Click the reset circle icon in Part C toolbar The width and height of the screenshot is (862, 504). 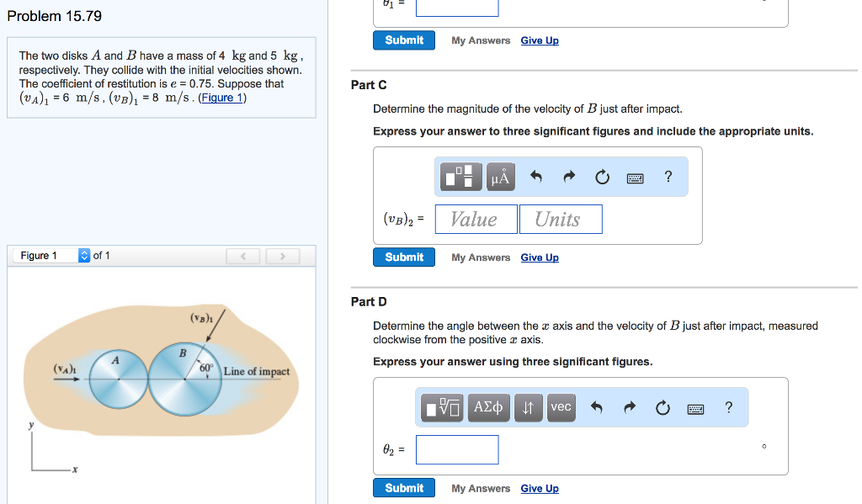point(602,176)
